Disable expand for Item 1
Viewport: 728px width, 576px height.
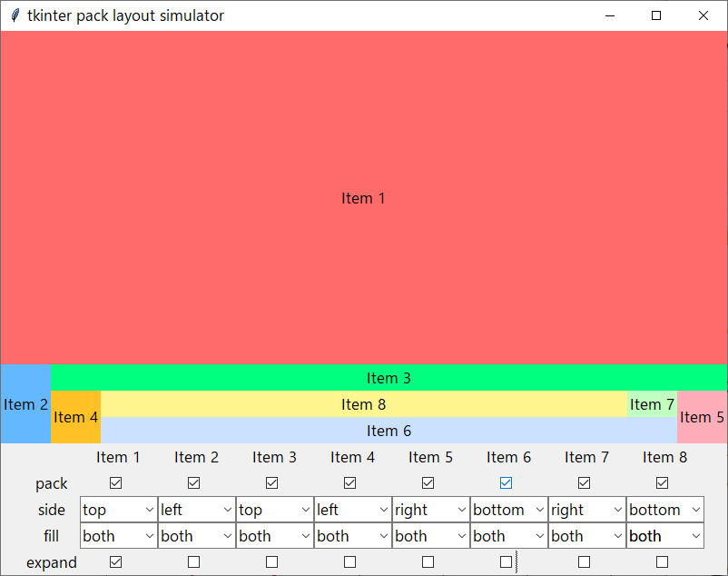pyautogui.click(x=115, y=562)
